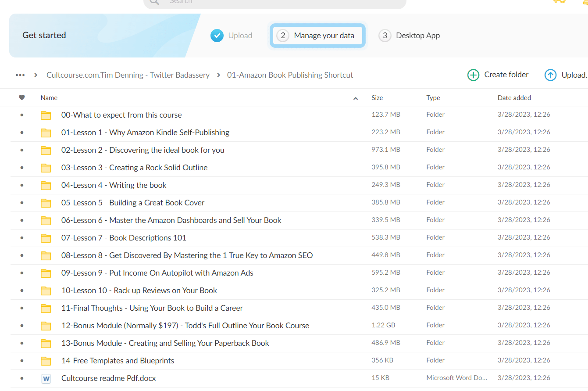Screen dimensions: 588x391
Task: Sort by Date added column header
Action: (514, 98)
